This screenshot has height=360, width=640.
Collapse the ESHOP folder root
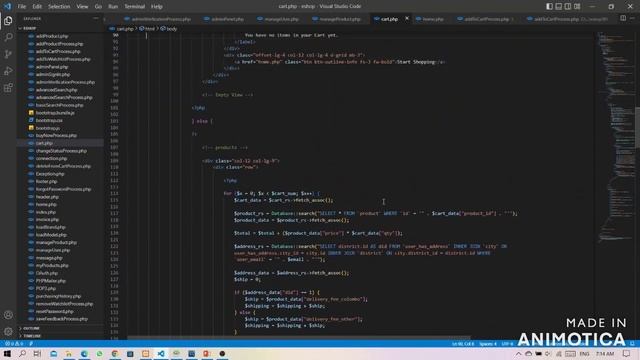29,28
